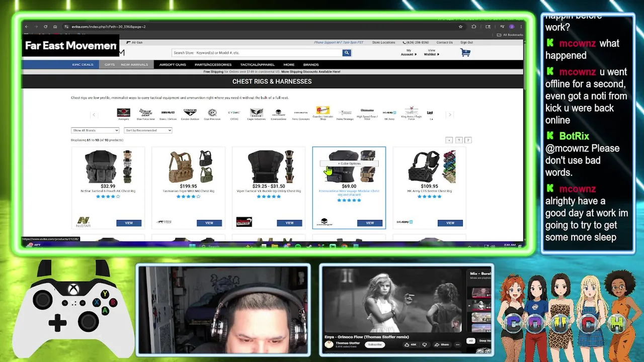Open the shopping cart icon
Image resolution: width=644 pixels, height=362 pixels.
(465, 52)
